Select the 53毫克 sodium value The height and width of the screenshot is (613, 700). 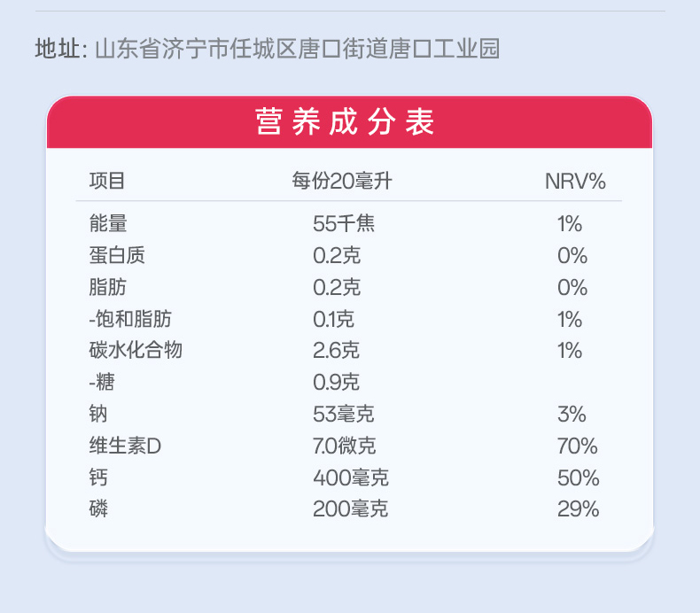click(346, 415)
